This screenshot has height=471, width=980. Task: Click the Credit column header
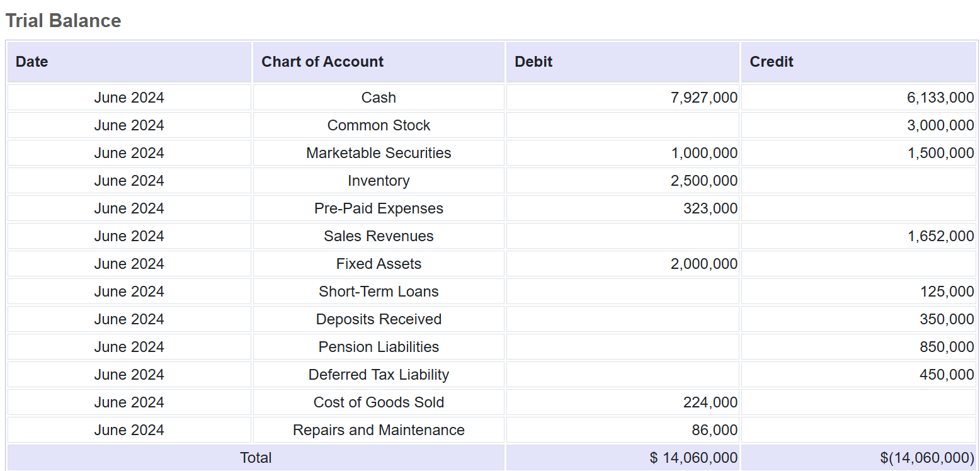tap(858, 62)
